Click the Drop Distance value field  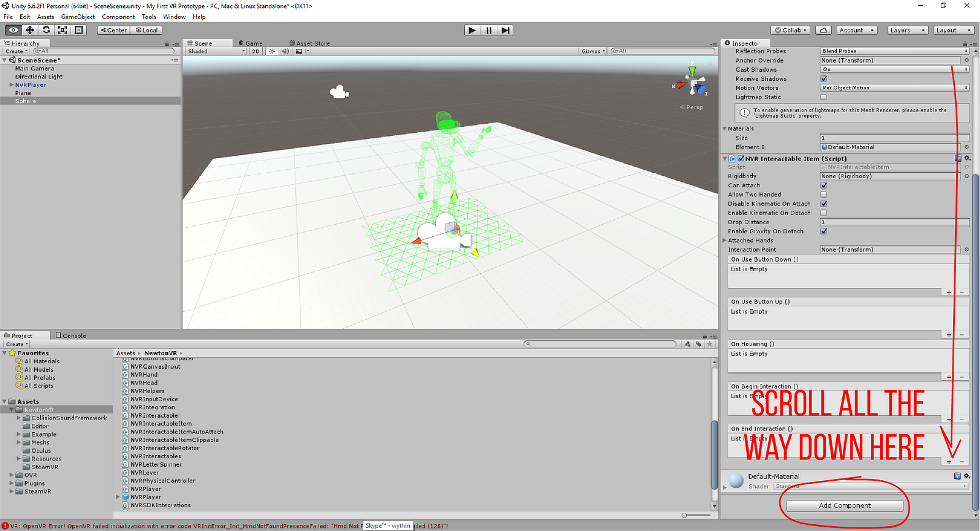(895, 222)
